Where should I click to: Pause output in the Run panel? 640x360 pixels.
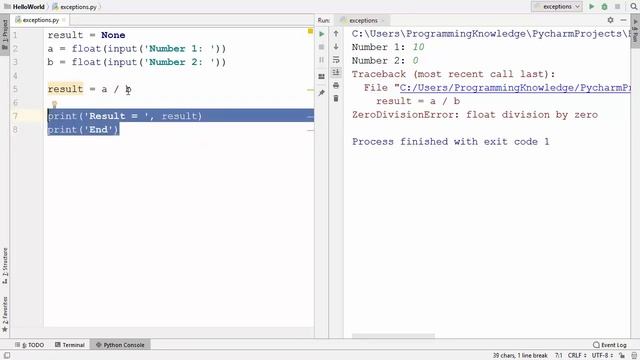pyautogui.click(x=322, y=60)
